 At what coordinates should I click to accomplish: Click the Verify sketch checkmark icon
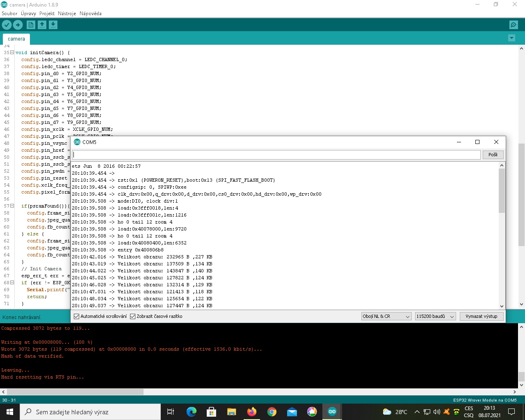tap(7, 25)
